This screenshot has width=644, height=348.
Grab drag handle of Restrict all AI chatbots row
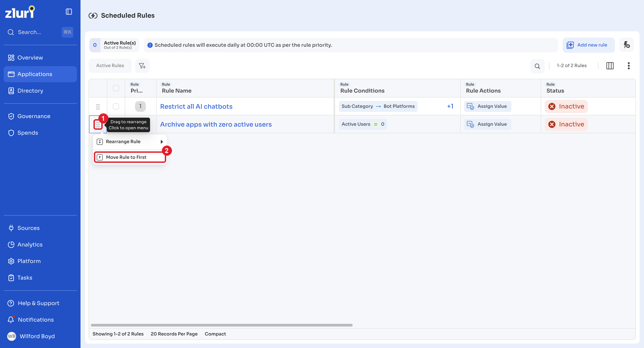(98, 107)
